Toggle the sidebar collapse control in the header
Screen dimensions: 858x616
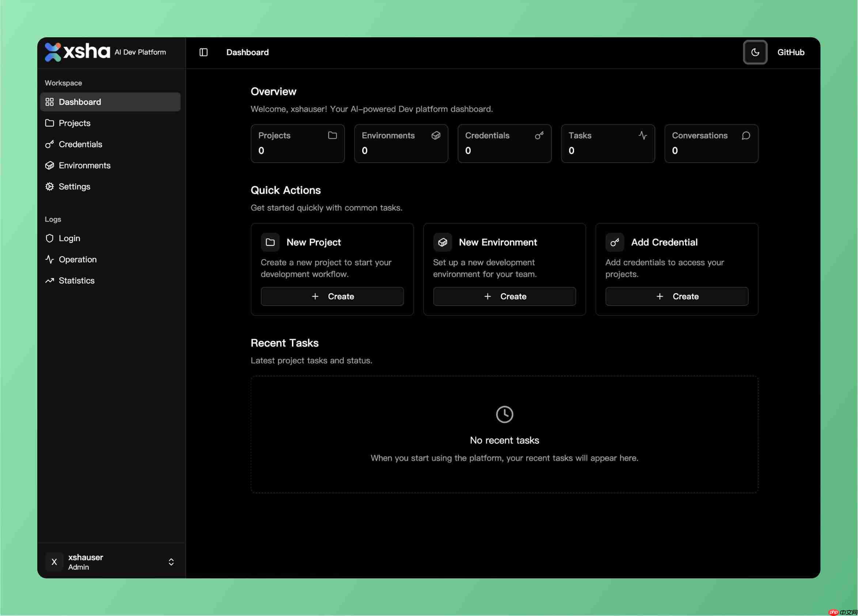(x=203, y=52)
